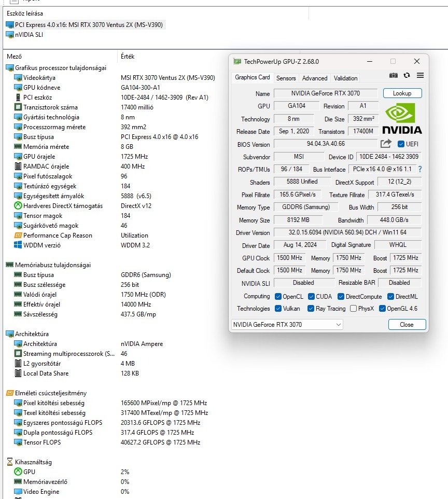
Task: Minimize the GPU-Z window
Action: (370, 61)
